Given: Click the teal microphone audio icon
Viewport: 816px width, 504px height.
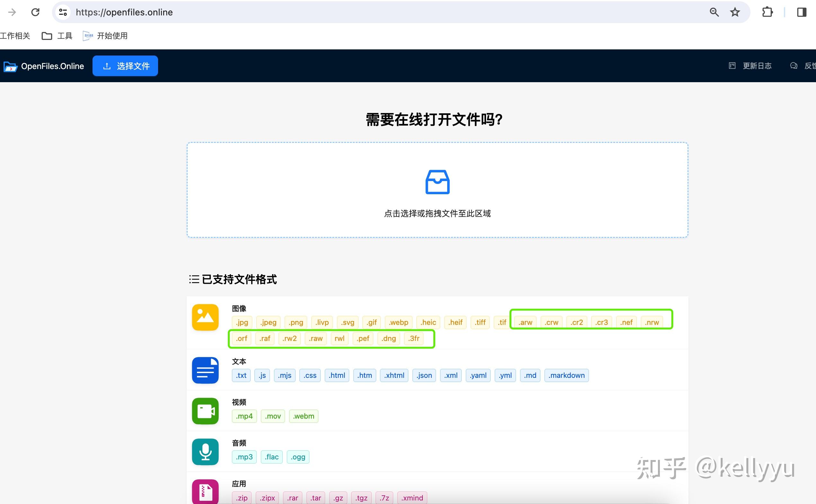Looking at the screenshot, I should (205, 452).
